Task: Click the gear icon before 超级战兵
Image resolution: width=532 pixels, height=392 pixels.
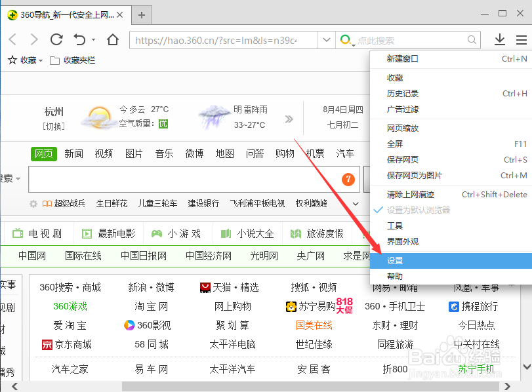Action: 33,204
